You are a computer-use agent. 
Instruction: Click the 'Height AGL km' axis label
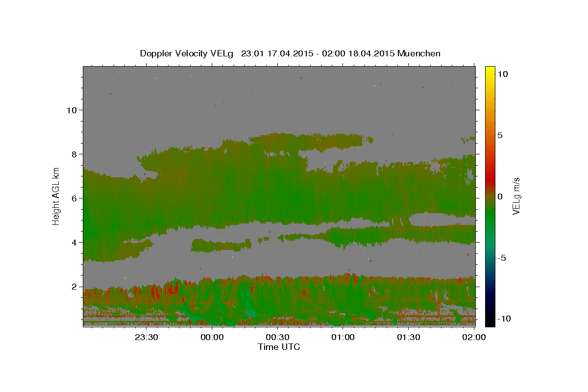click(x=56, y=196)
